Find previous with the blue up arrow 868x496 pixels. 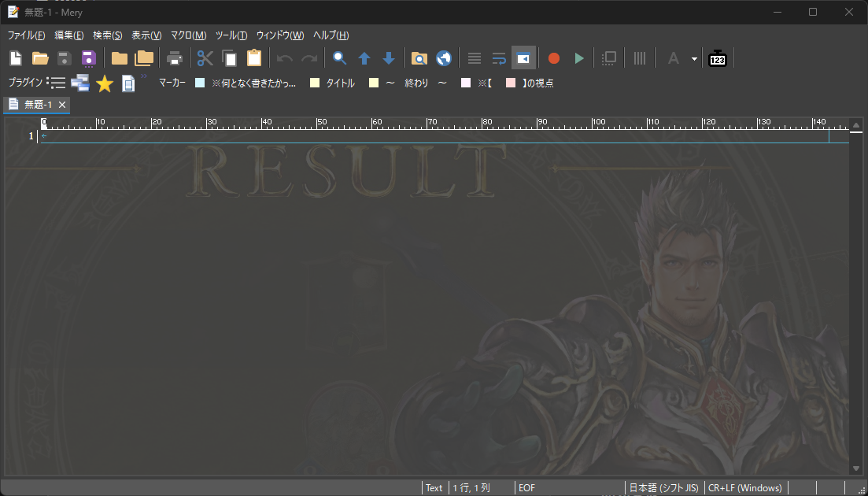click(x=364, y=58)
